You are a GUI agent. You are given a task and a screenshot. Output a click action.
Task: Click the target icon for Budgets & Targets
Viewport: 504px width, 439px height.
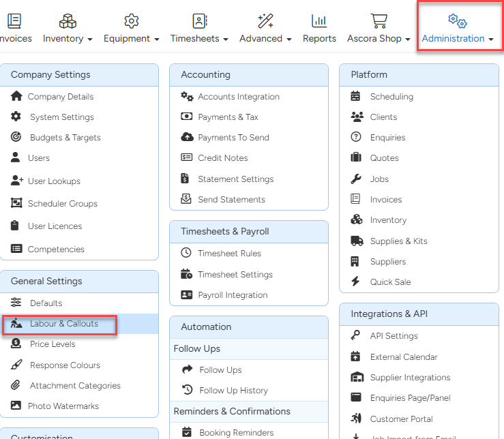16,138
